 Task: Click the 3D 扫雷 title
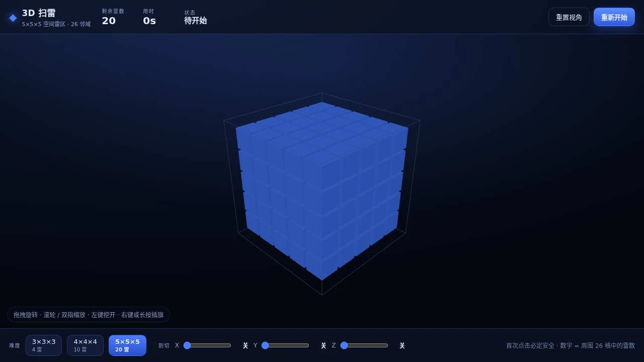click(38, 13)
